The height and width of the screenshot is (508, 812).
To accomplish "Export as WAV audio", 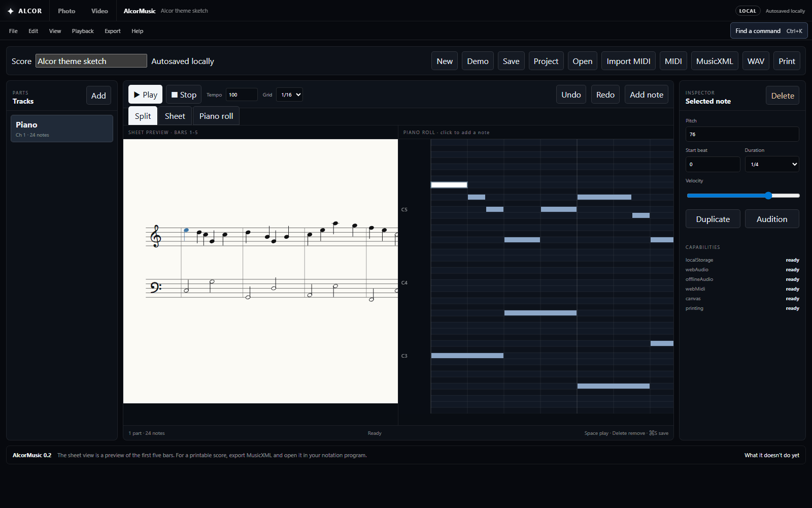I will (x=756, y=61).
